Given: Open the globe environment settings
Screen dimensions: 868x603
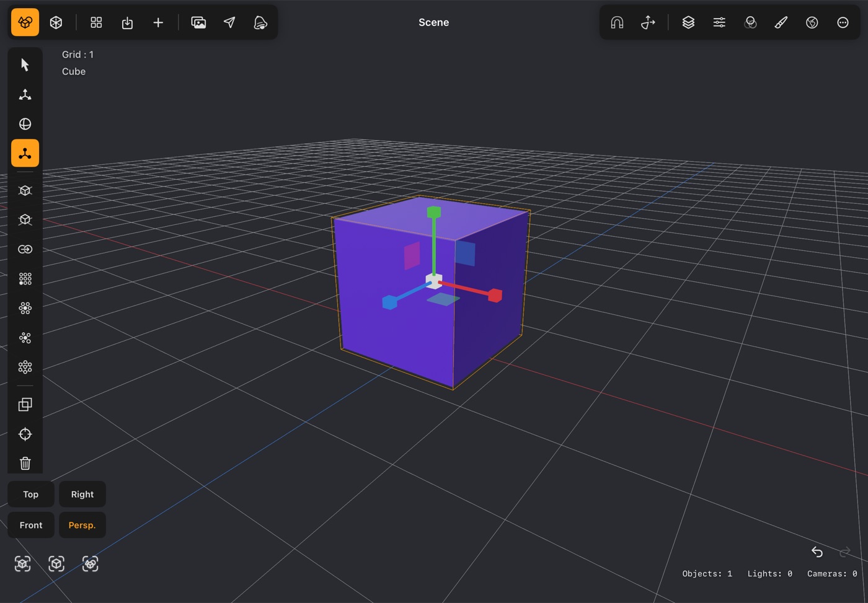Looking at the screenshot, I should pos(812,22).
